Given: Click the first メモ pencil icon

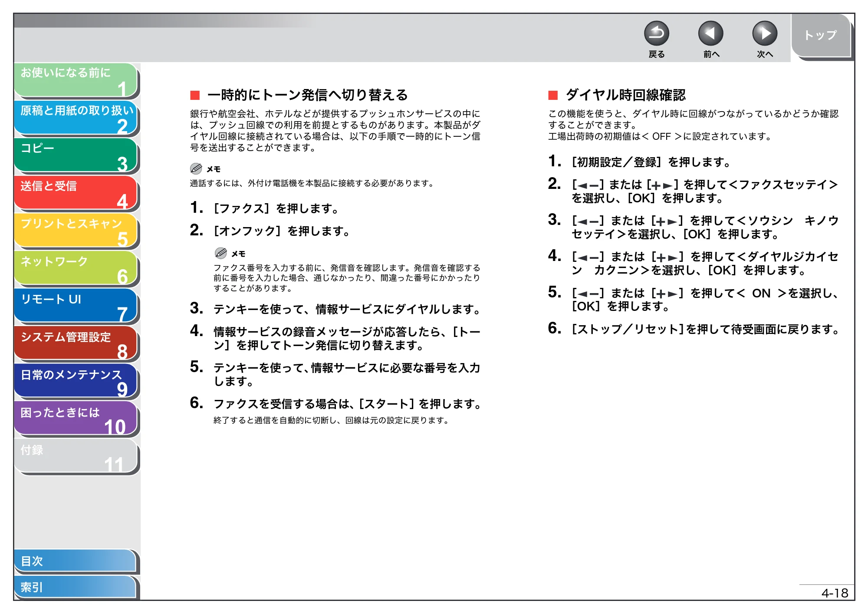Looking at the screenshot, I should 196,168.
